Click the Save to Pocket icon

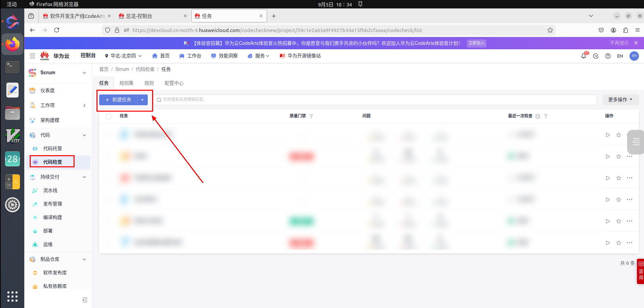pos(601,30)
